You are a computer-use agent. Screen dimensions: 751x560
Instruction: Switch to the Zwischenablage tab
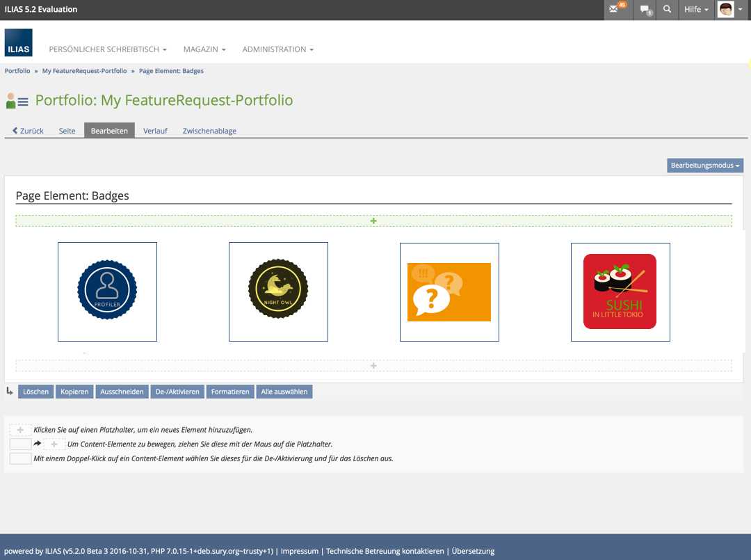click(x=209, y=131)
